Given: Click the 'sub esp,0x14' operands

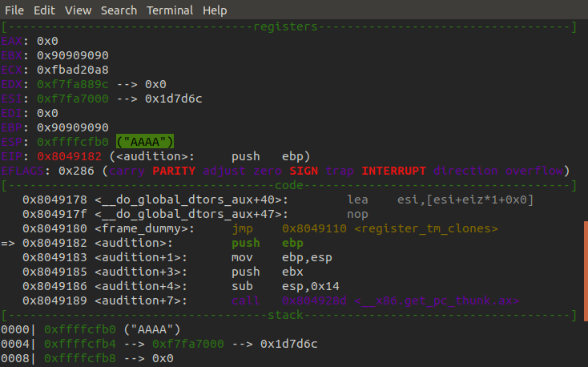Looking at the screenshot, I should tap(311, 286).
